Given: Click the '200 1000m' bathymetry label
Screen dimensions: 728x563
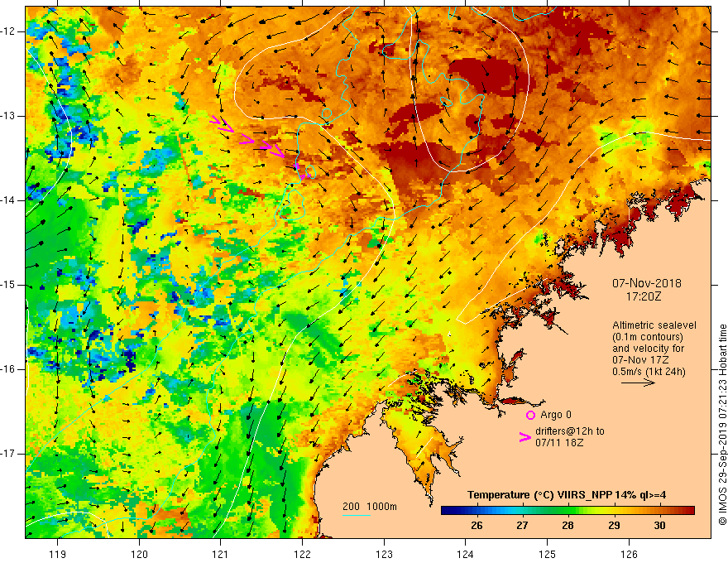Looking at the screenshot, I should [x=370, y=507].
